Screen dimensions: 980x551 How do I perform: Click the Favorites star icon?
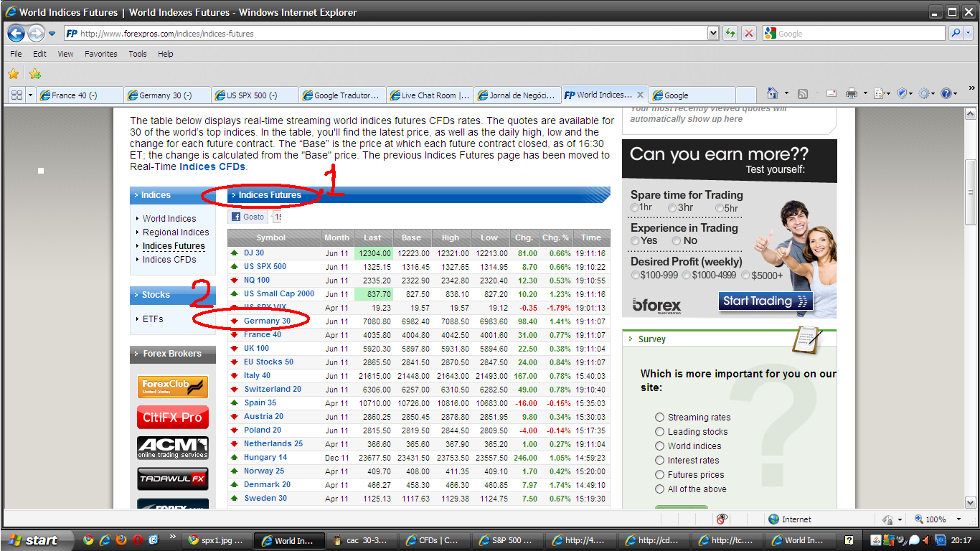point(13,74)
